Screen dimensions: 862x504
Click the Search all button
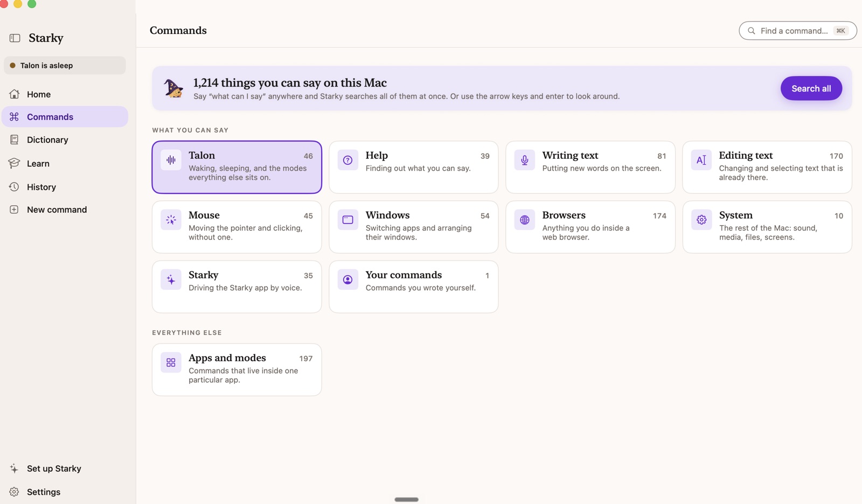(811, 88)
